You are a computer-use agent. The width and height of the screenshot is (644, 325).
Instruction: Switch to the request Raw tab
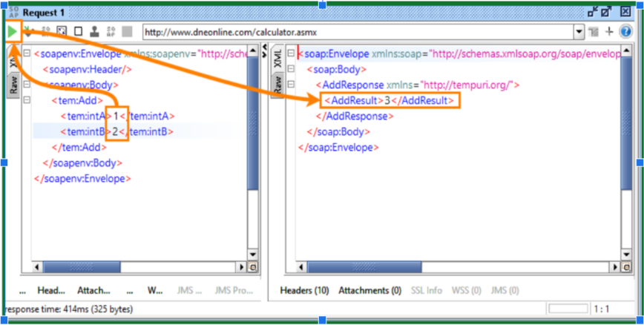(13, 85)
